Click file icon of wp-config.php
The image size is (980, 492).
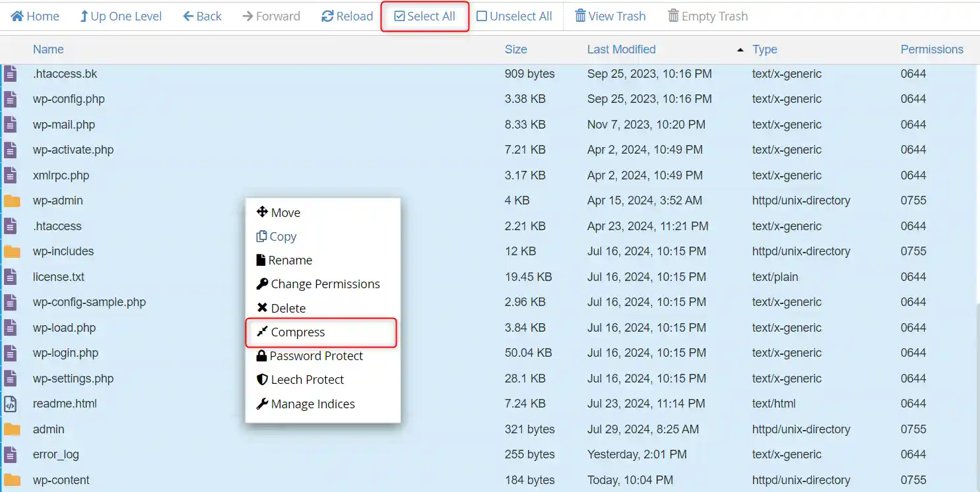[11, 99]
